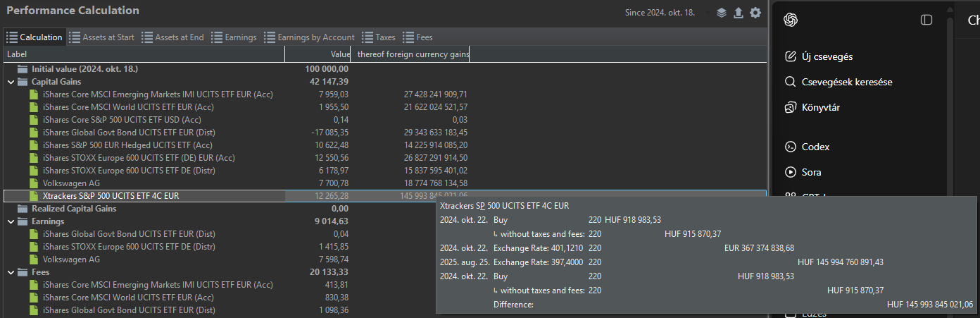The height and width of the screenshot is (318, 980).
Task: Open Csevegések keresése search in ChatGPT
Action: [838, 82]
